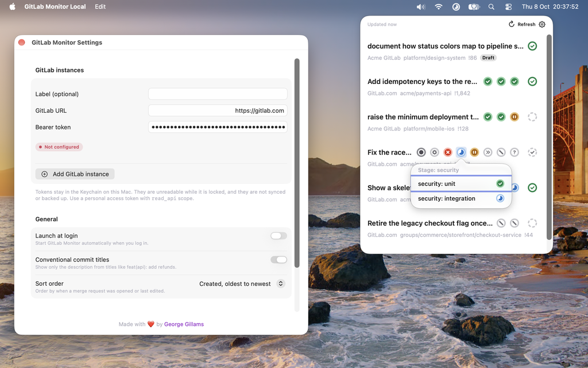Click the GitLab URL field showing https://gitlab.com

(218, 110)
